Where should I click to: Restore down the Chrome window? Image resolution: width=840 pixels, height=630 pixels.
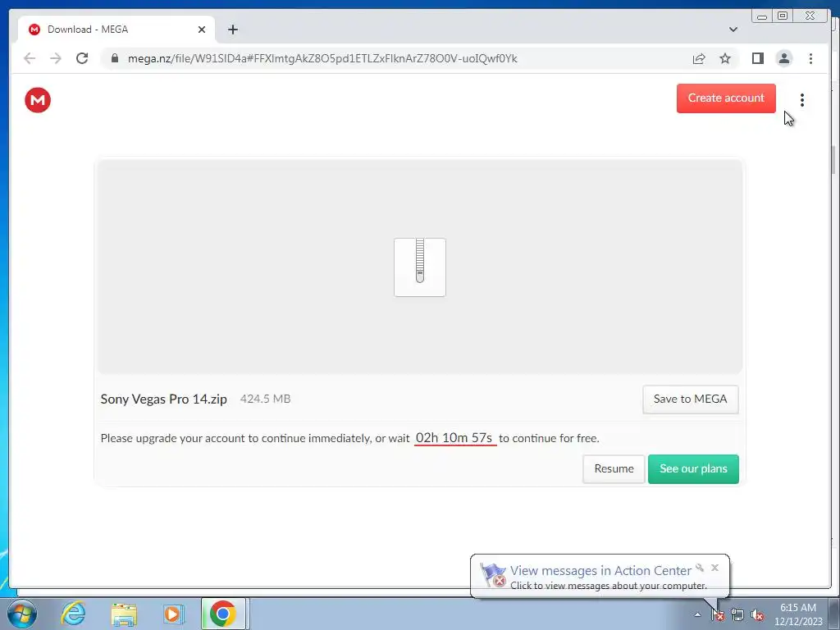tap(782, 16)
